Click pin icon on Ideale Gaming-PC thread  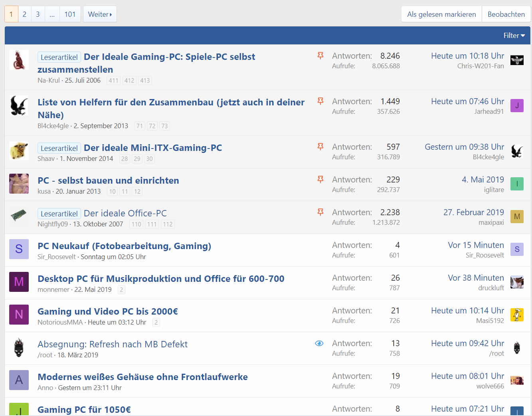[x=320, y=55]
